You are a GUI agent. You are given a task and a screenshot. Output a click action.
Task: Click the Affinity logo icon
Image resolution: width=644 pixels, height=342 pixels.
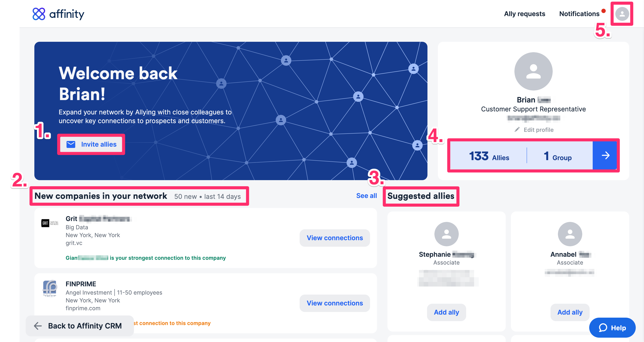(39, 14)
